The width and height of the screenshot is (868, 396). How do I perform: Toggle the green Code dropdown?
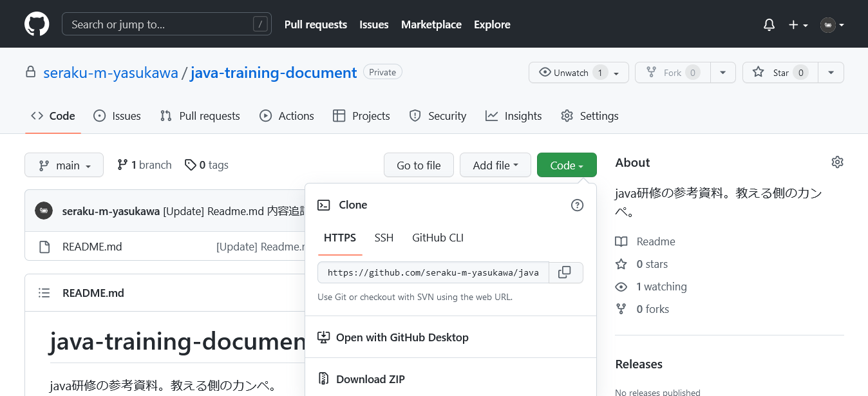coord(567,165)
